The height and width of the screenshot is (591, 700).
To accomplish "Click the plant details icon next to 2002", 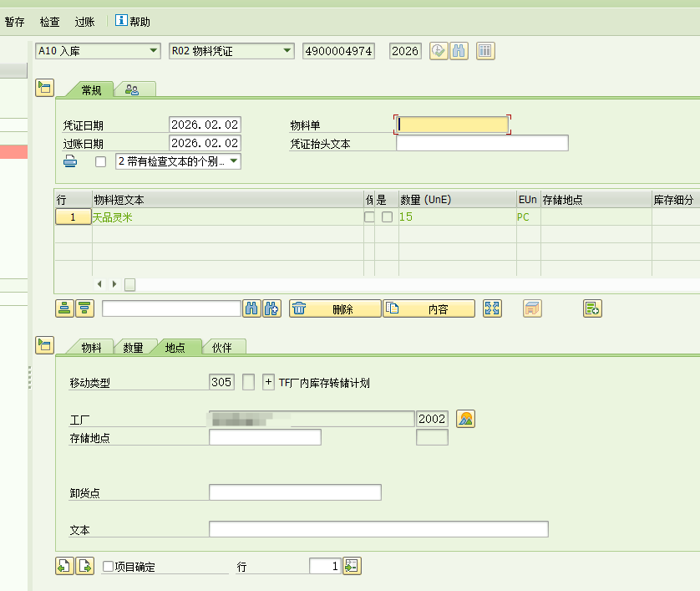I will [466, 419].
